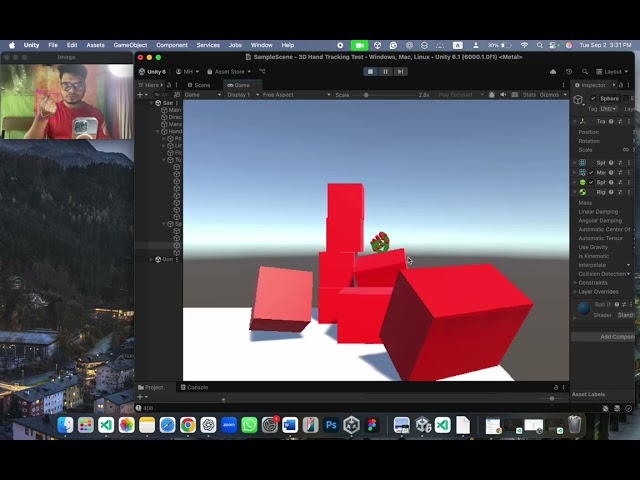
Task: Toggle the Stats overlay button
Action: 529,95
